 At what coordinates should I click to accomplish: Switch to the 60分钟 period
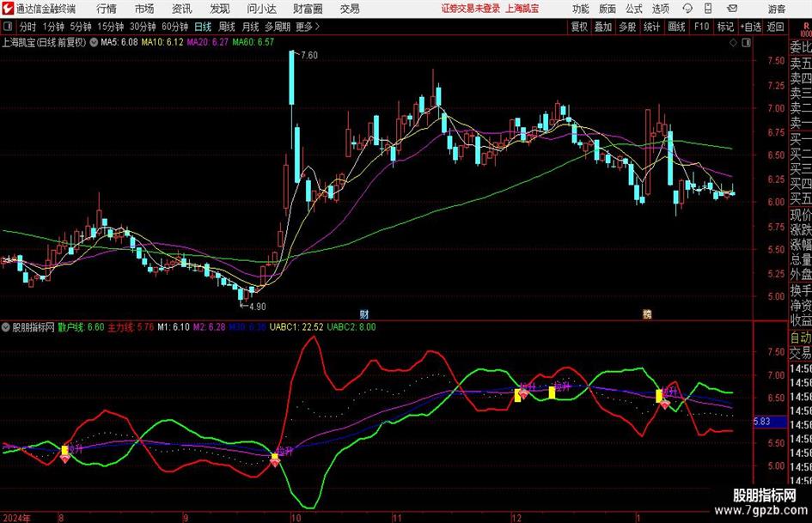coord(175,27)
